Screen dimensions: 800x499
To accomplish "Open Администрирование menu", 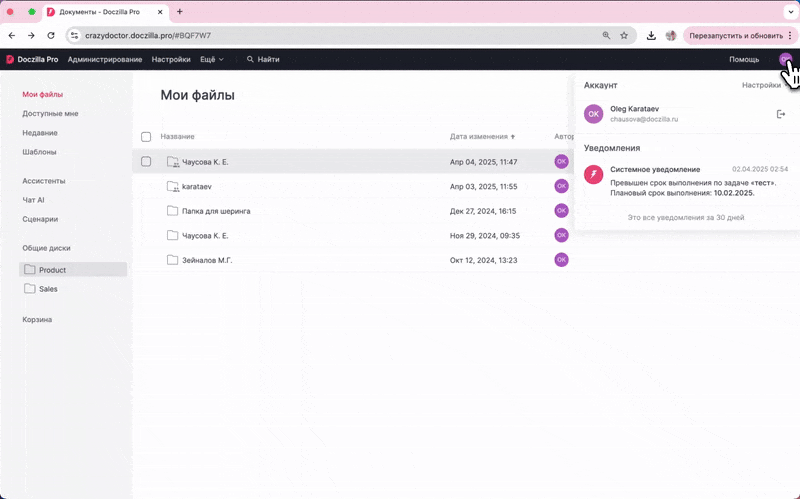I will pos(105,59).
